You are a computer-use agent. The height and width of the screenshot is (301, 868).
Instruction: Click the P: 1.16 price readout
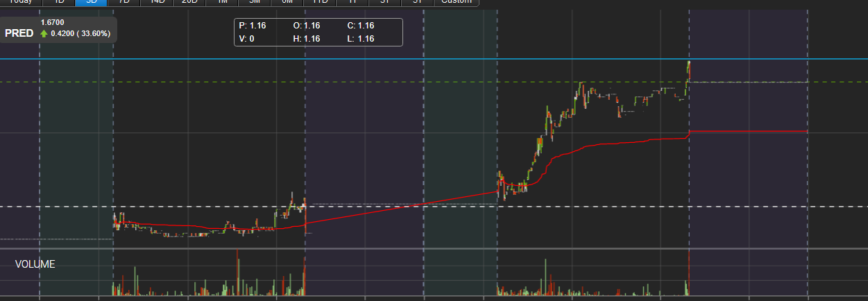253,26
